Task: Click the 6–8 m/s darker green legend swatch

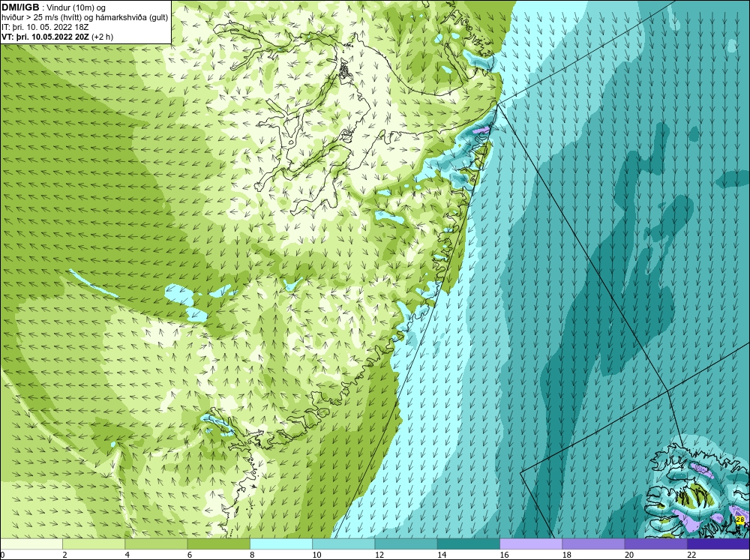Action: 218,544
